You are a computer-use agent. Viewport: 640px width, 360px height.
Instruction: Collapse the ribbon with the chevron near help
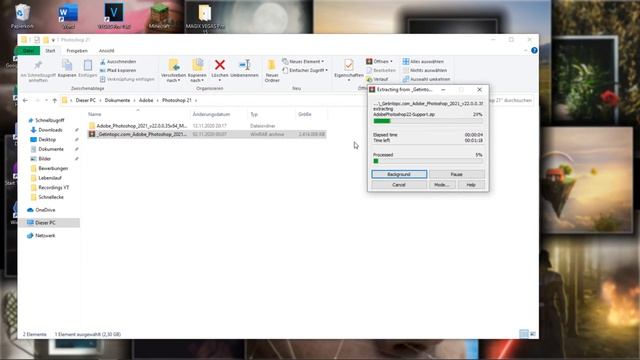[525, 51]
